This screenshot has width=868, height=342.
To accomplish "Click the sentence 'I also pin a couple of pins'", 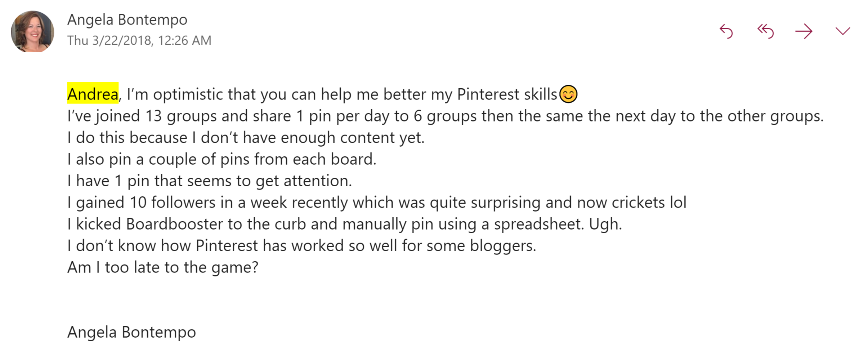I will pyautogui.click(x=222, y=159).
